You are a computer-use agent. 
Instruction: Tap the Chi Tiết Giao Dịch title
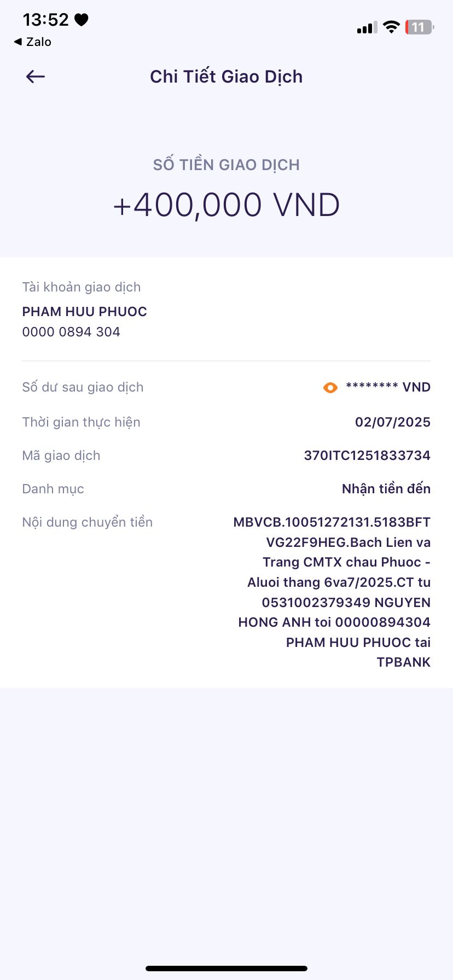226,77
